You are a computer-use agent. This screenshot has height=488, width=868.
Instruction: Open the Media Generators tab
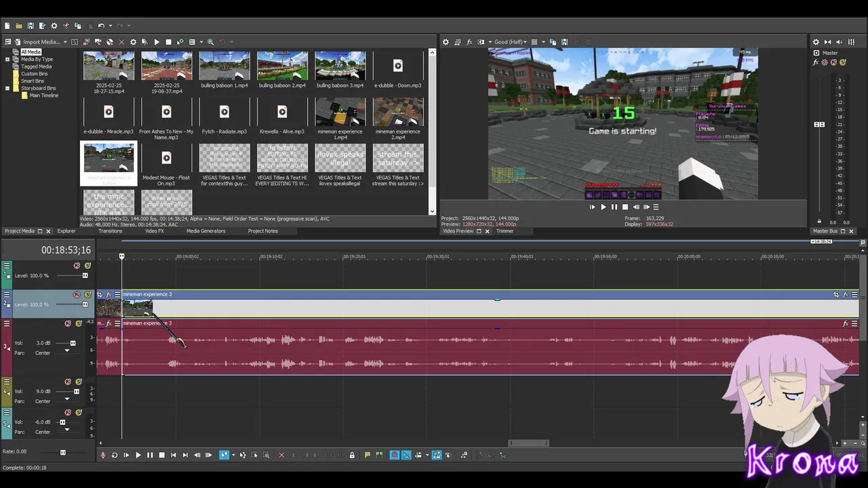(206, 231)
